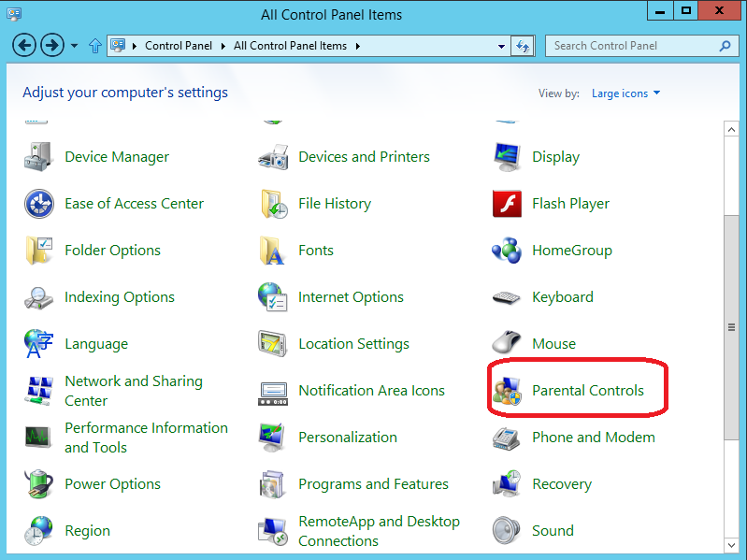Open the Fonts folder icon
The width and height of the screenshot is (747, 560).
click(x=272, y=250)
